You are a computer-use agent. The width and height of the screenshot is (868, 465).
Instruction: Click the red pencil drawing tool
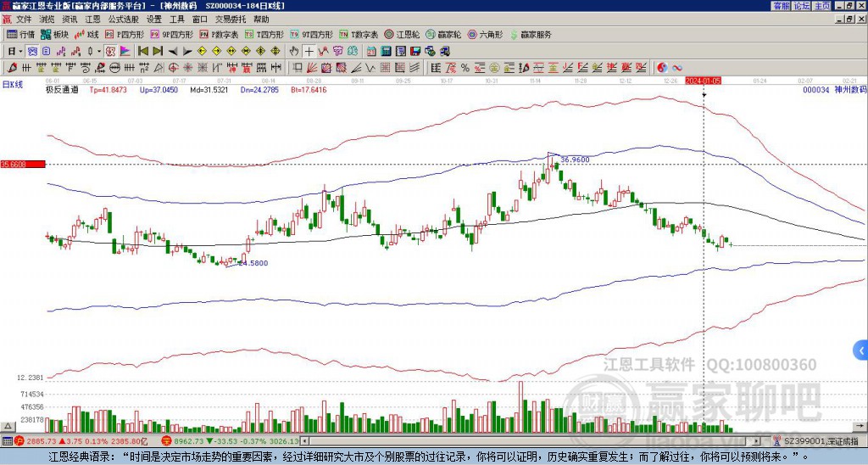pos(12,68)
